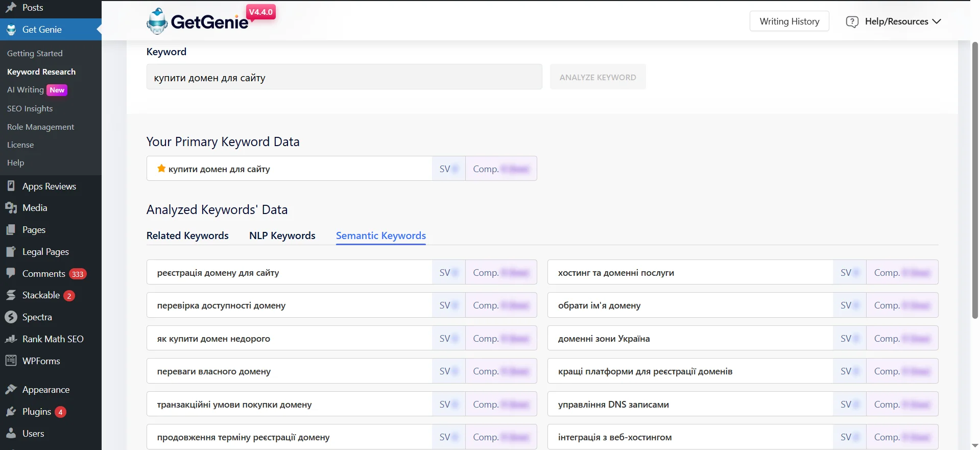
Task: Click the Keyword input field
Action: pyautogui.click(x=344, y=77)
